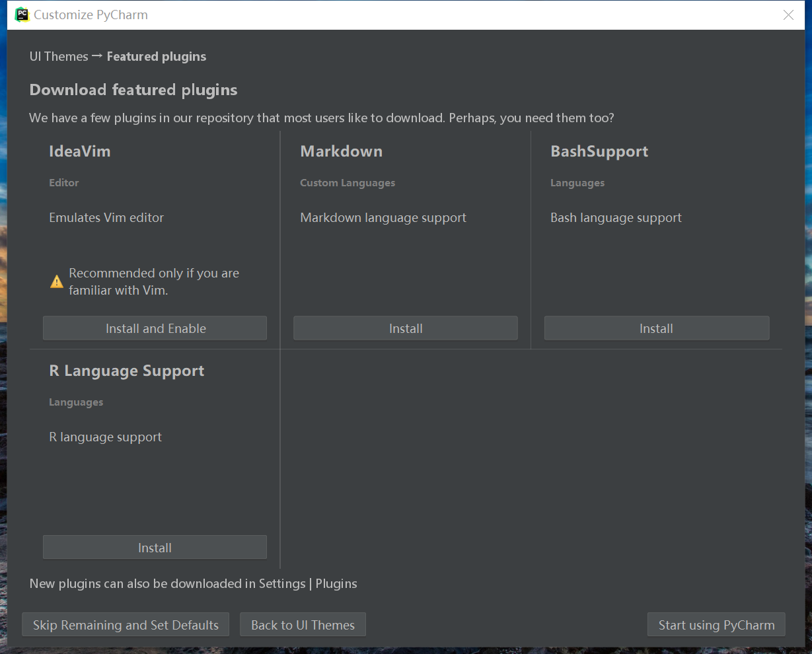Install the BashSupport plugin
812x654 pixels.
pyautogui.click(x=656, y=328)
